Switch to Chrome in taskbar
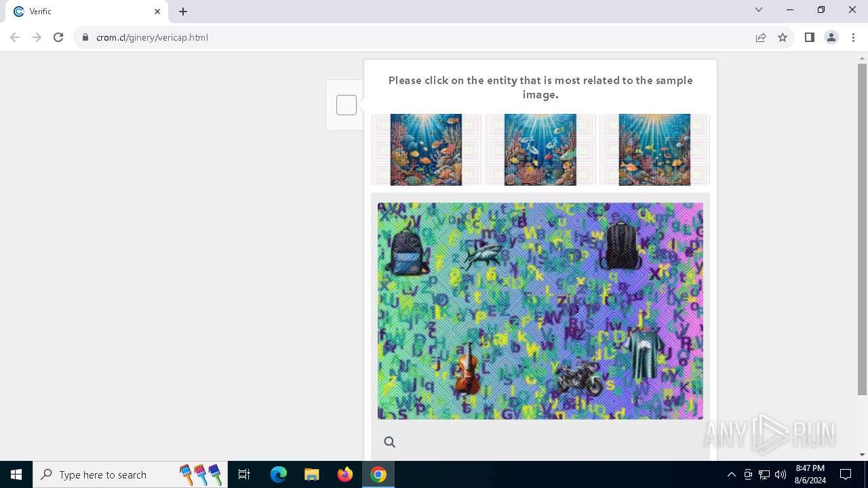Viewport: 868px width, 488px height. (378, 474)
